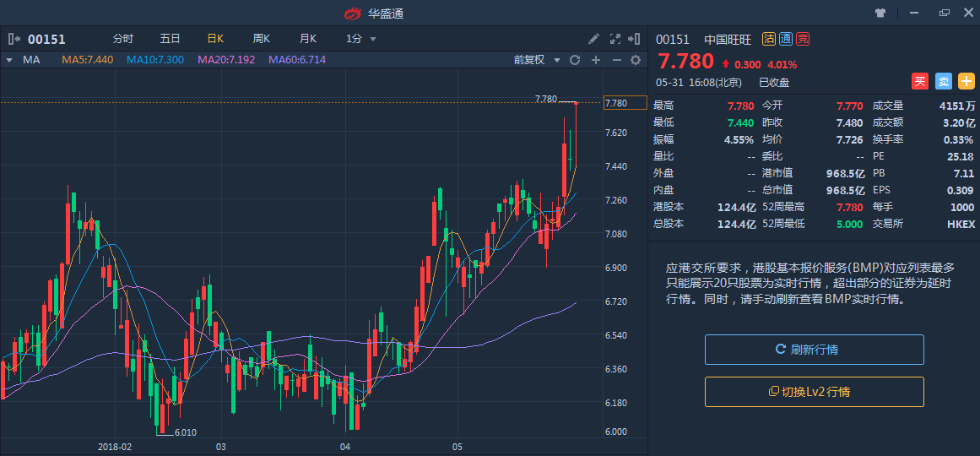Open the skin theme shirt icon
The width and height of the screenshot is (980, 456).
tap(880, 13)
